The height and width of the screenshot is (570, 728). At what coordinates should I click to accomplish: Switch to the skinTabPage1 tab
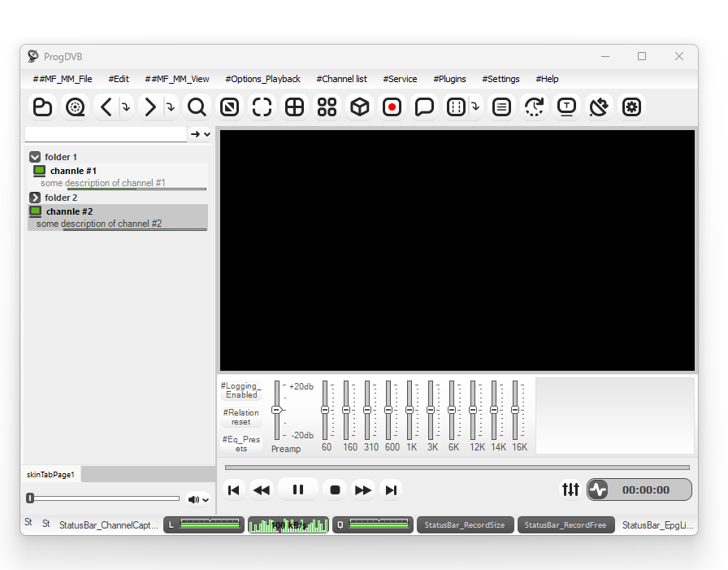[x=50, y=474]
